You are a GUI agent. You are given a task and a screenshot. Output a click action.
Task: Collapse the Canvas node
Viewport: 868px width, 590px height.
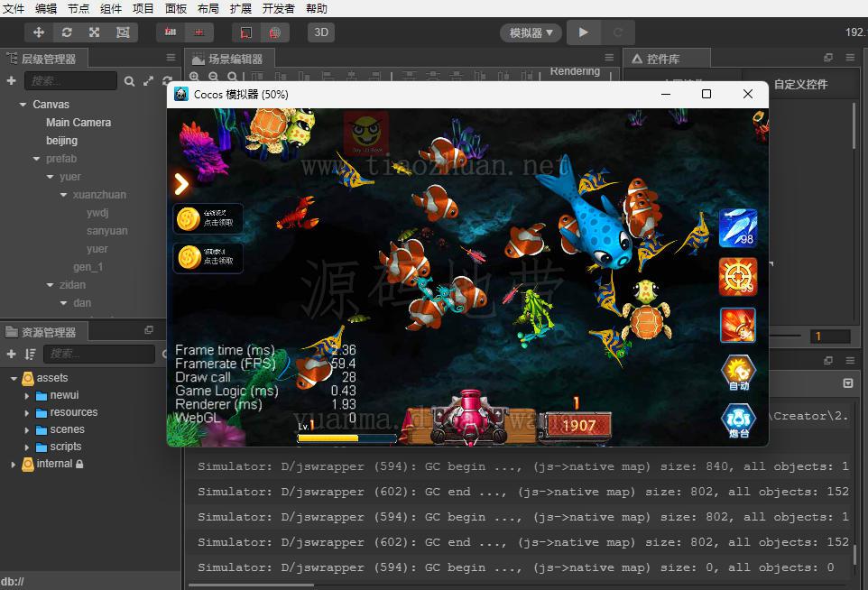tap(23, 105)
